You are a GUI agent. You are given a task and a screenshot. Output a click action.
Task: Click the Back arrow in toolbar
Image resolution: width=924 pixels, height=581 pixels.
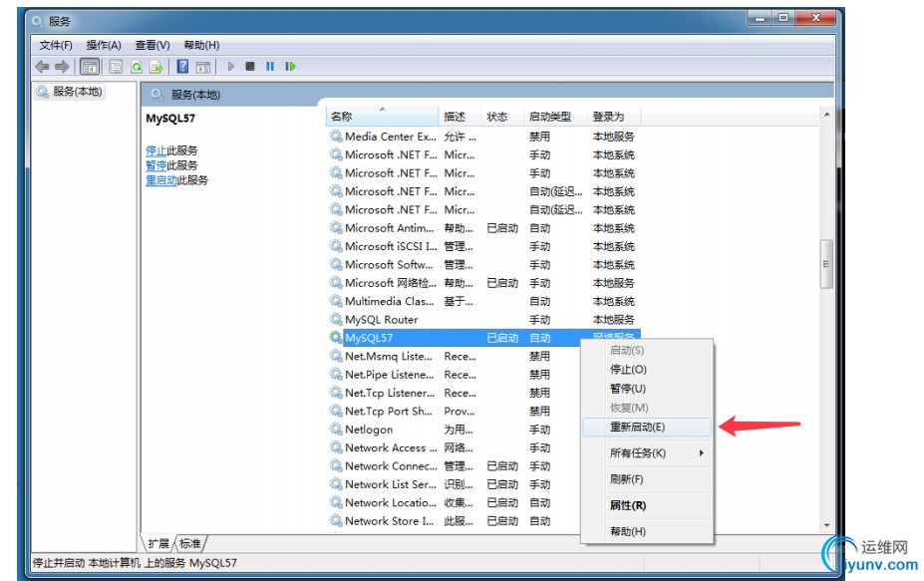tap(42, 67)
